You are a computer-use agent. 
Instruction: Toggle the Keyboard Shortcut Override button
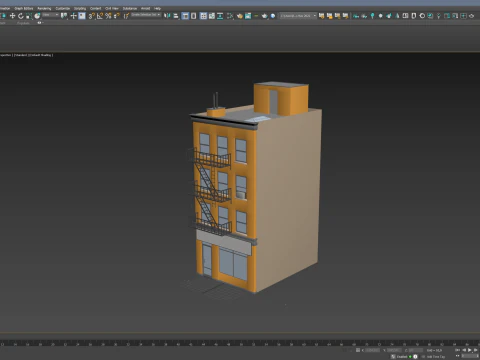point(82,16)
